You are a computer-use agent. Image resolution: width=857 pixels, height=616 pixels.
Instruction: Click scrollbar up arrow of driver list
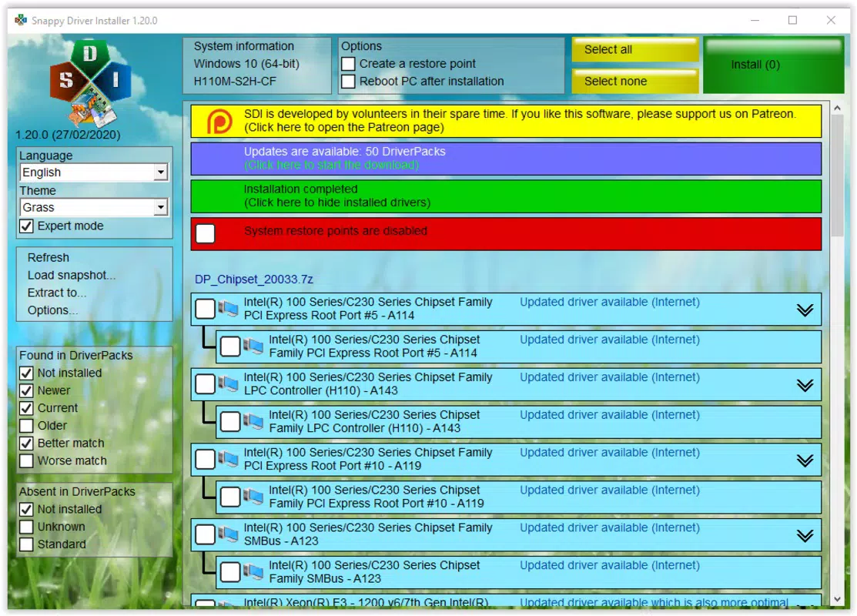[x=837, y=109]
